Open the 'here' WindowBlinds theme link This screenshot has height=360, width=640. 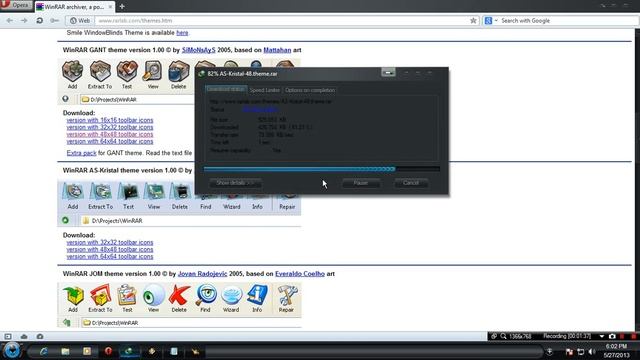pyautogui.click(x=182, y=33)
